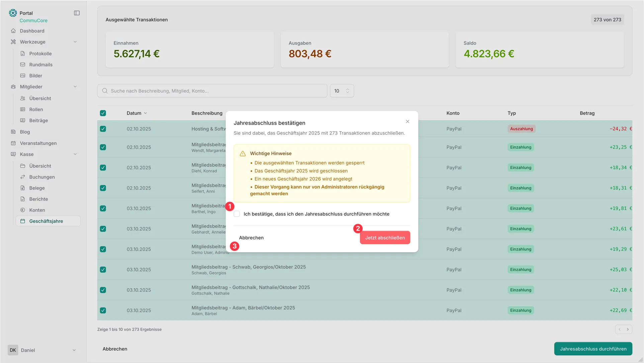644x363 pixels.
Task: Open the Geschäftsjahre sidebar item
Action: tap(46, 221)
